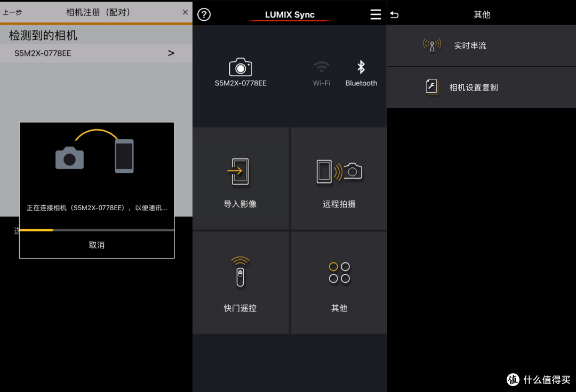Click the 检测到的相机 heading
Screen dimensions: 576x392
point(43,35)
